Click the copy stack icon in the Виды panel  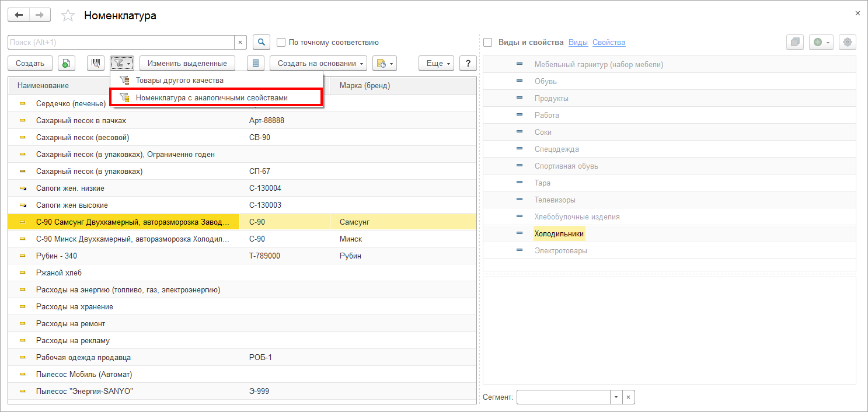[794, 42]
